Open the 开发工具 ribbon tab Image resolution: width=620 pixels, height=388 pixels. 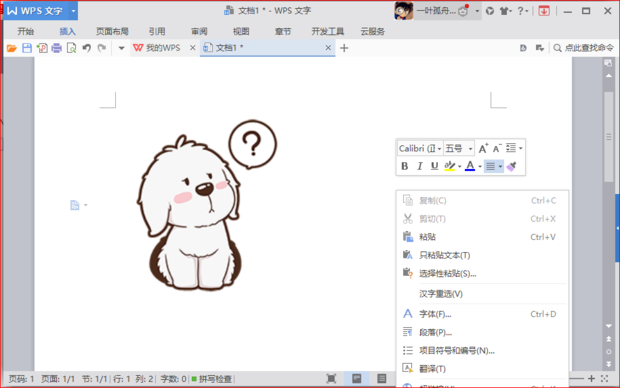point(327,31)
